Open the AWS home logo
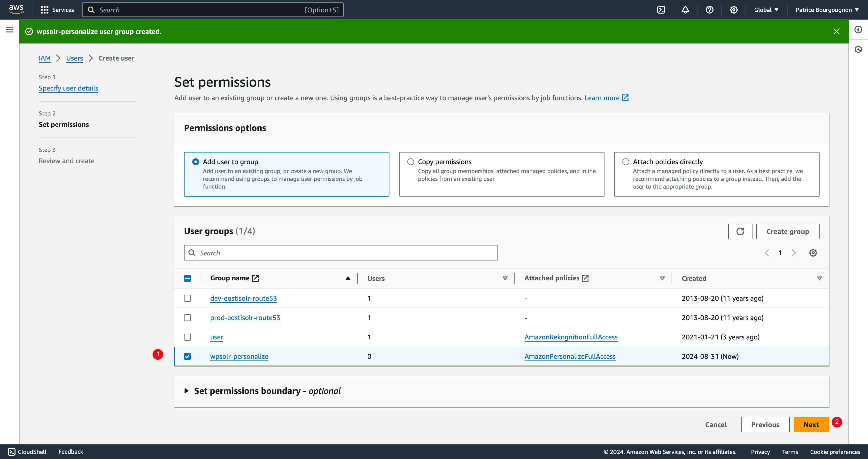This screenshot has height=459, width=868. click(16, 9)
